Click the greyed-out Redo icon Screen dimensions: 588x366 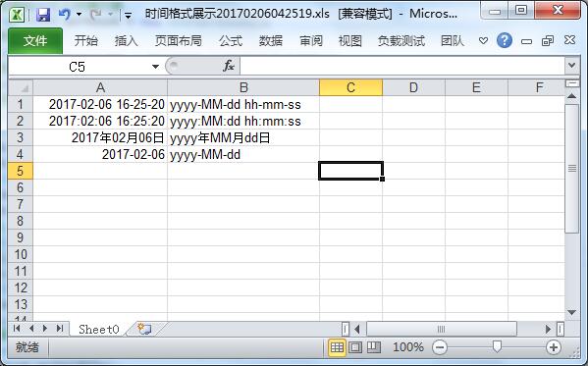(x=96, y=15)
